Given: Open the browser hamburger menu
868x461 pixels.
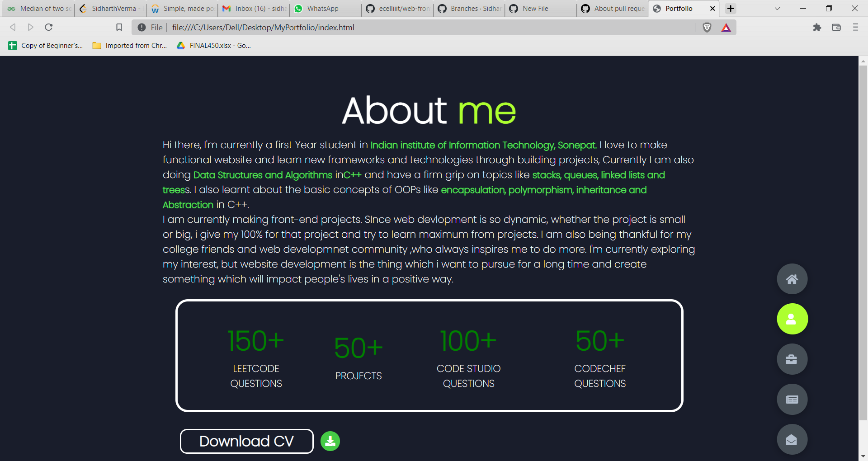Looking at the screenshot, I should [x=856, y=27].
